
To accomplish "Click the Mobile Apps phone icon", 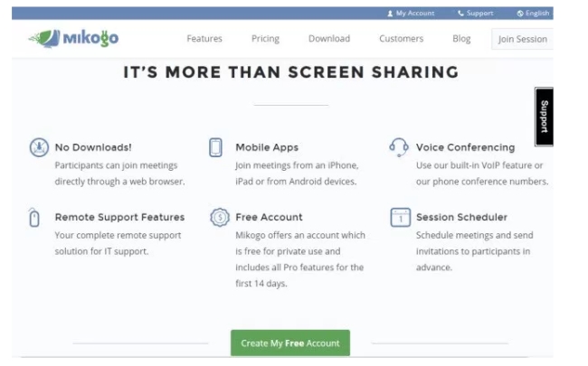I will [x=215, y=147].
